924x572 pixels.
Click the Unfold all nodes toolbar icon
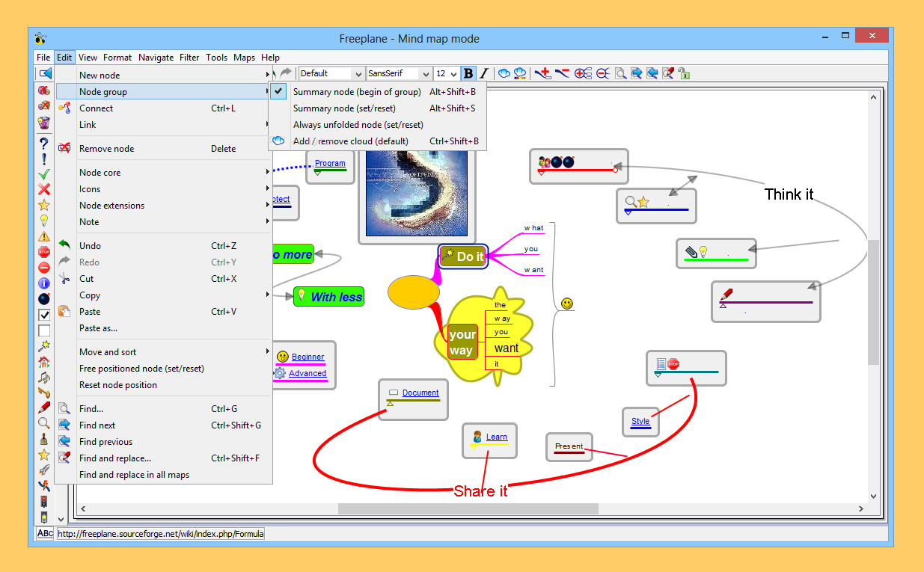coord(583,73)
